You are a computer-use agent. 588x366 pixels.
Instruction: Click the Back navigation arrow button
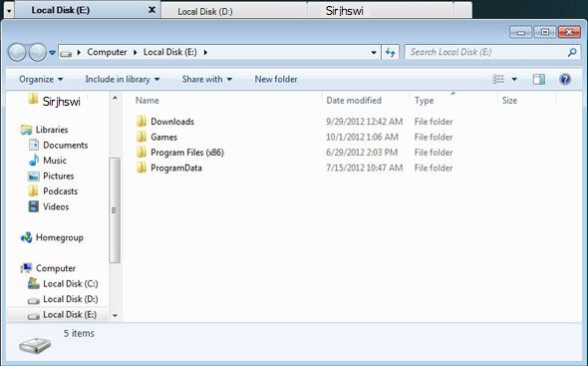[x=17, y=52]
